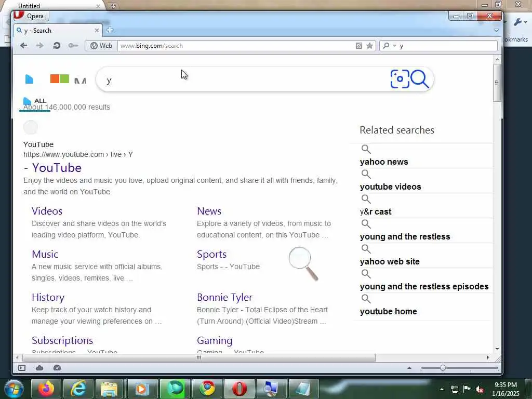Select the 'y - Search' tab
This screenshot has height=399, width=532.
tap(58, 30)
